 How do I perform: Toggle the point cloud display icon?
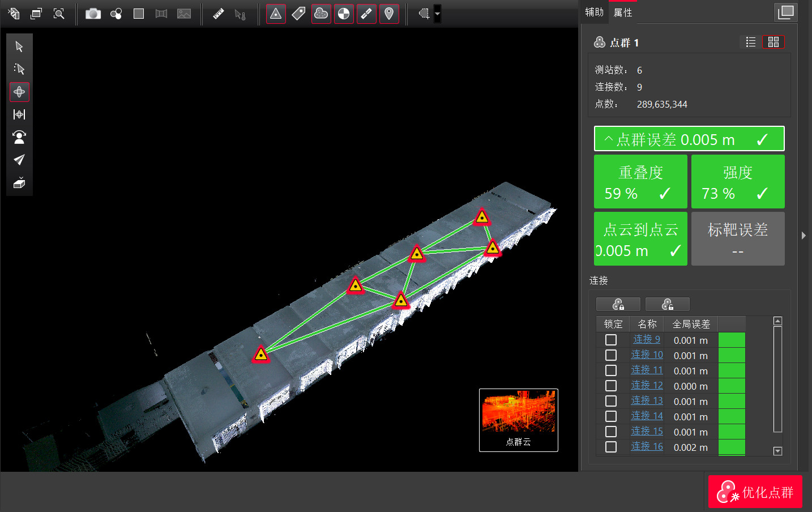(321, 14)
